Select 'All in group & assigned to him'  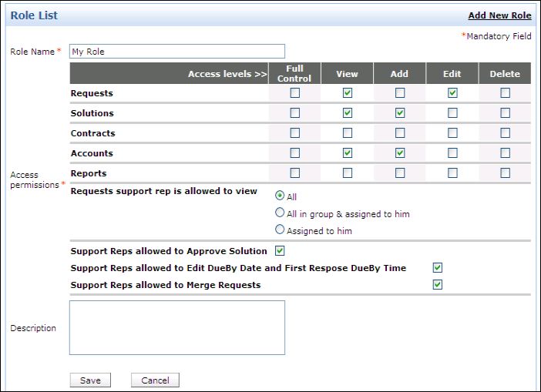point(280,213)
